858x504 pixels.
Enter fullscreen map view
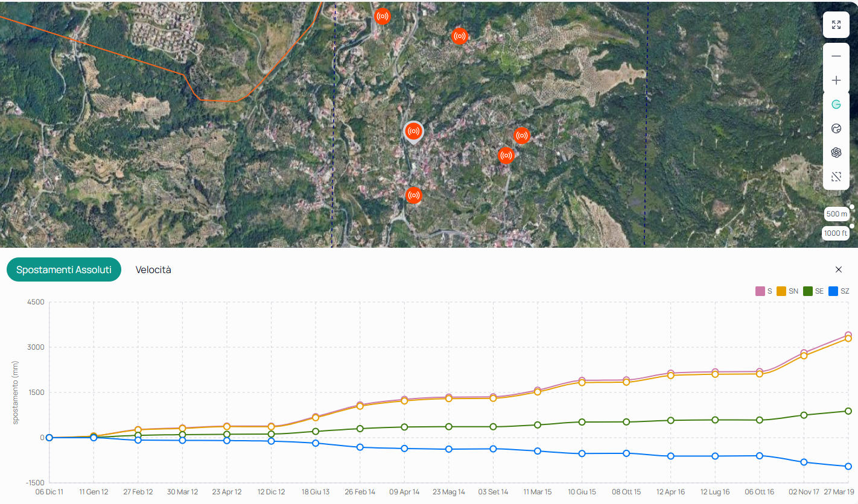pos(836,25)
